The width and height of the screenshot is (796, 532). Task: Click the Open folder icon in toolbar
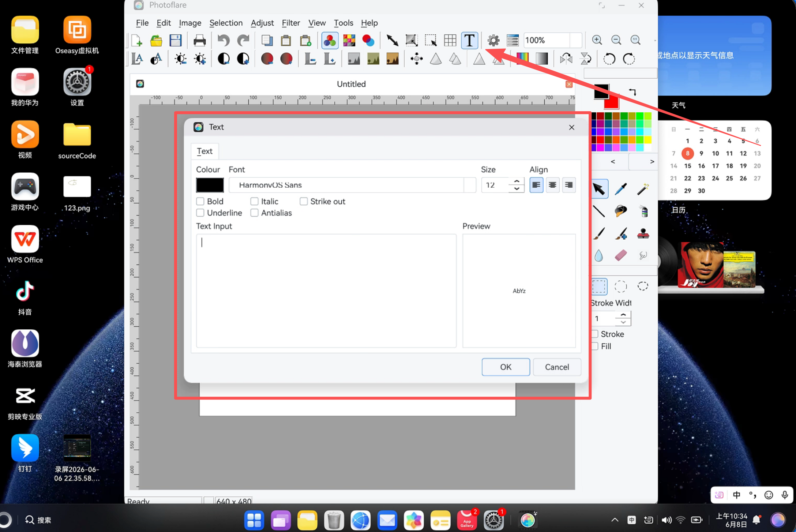pos(156,41)
